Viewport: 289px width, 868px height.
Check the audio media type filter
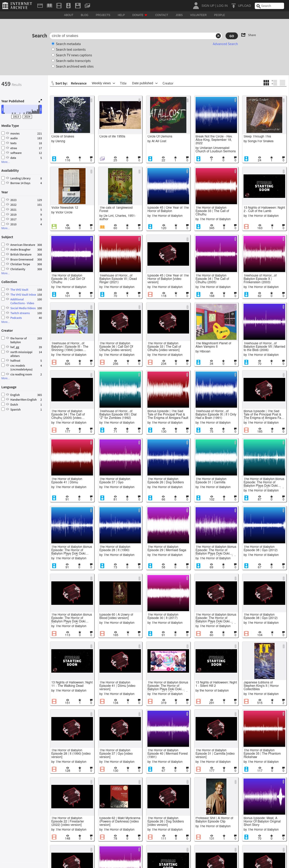3,138
